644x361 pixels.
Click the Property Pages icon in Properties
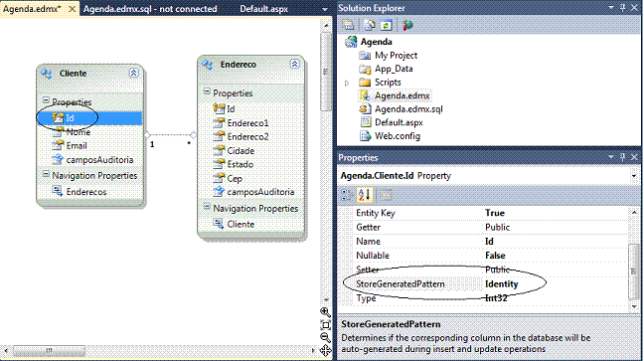tap(386, 195)
